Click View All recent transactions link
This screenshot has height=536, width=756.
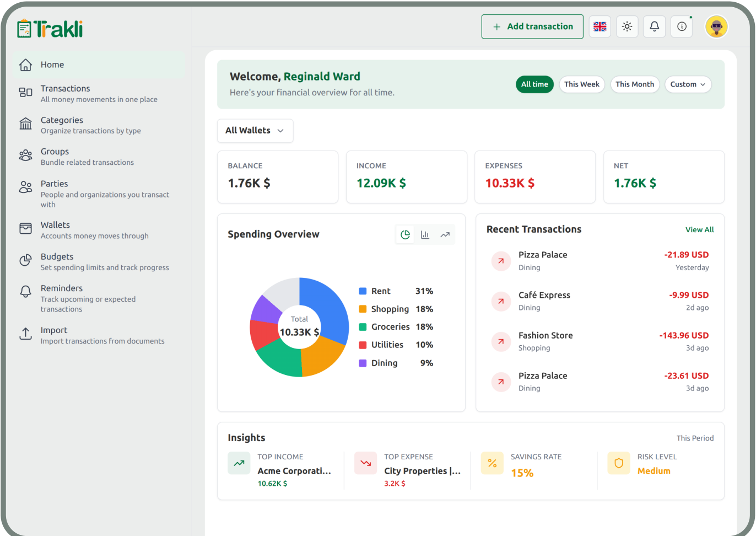point(699,230)
